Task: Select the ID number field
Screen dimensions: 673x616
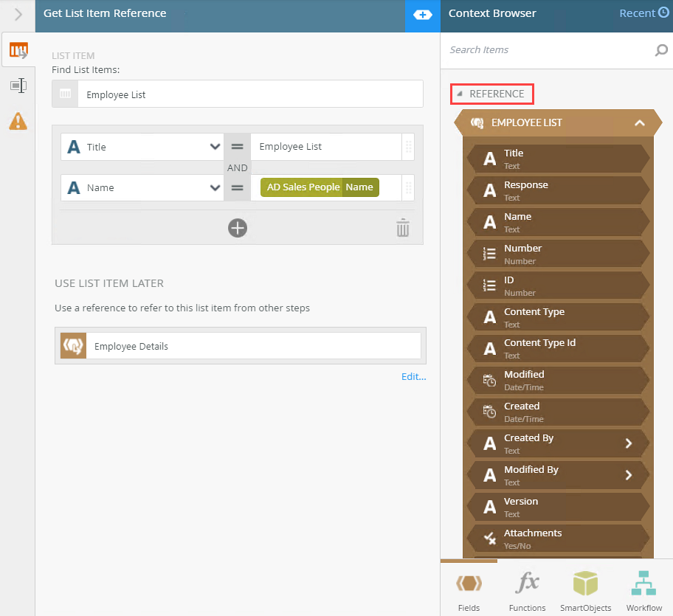Action: click(558, 286)
